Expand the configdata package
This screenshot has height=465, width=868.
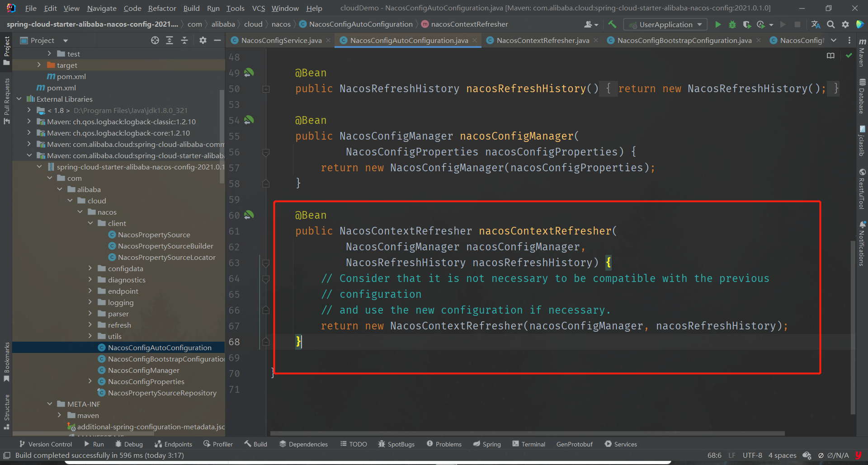[x=90, y=268]
